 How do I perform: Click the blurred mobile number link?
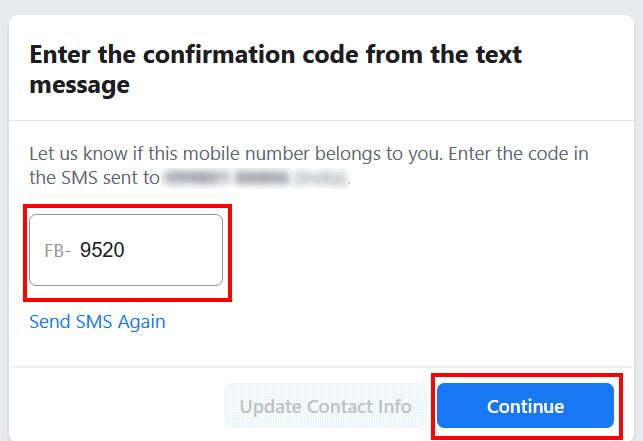[255, 178]
